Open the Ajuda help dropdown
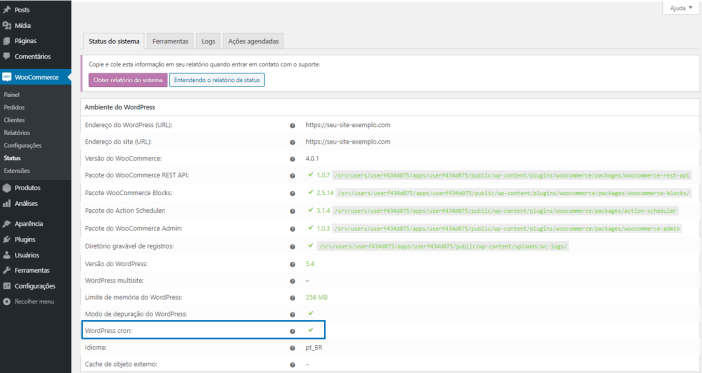The width and height of the screenshot is (702, 373). 681,8
